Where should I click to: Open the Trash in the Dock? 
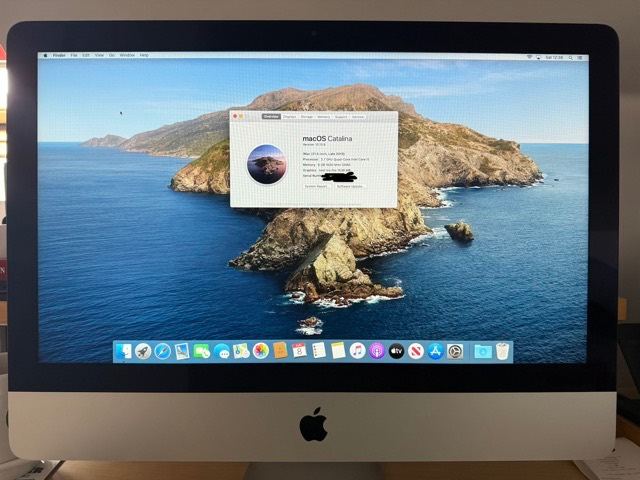click(502, 351)
